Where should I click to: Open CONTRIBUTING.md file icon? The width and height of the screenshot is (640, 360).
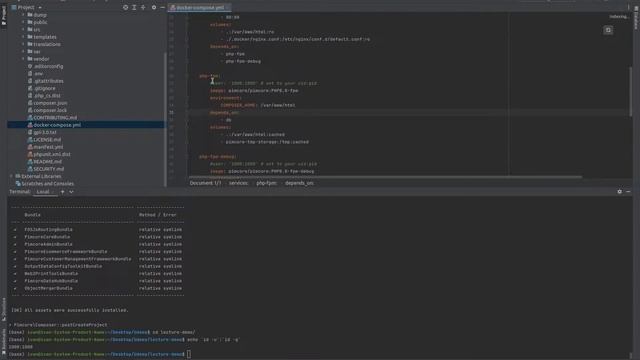[x=30, y=118]
